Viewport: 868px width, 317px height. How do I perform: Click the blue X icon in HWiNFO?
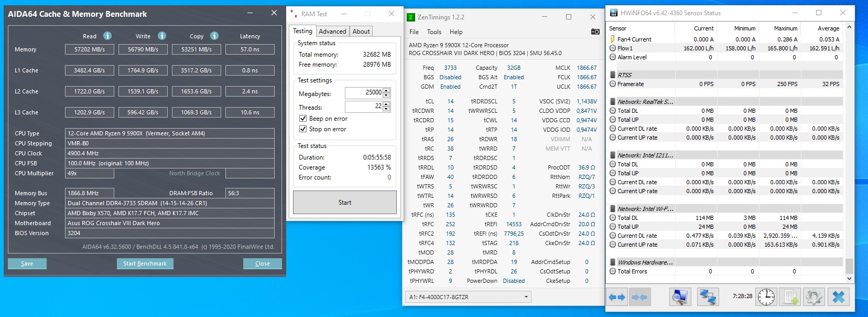(839, 297)
